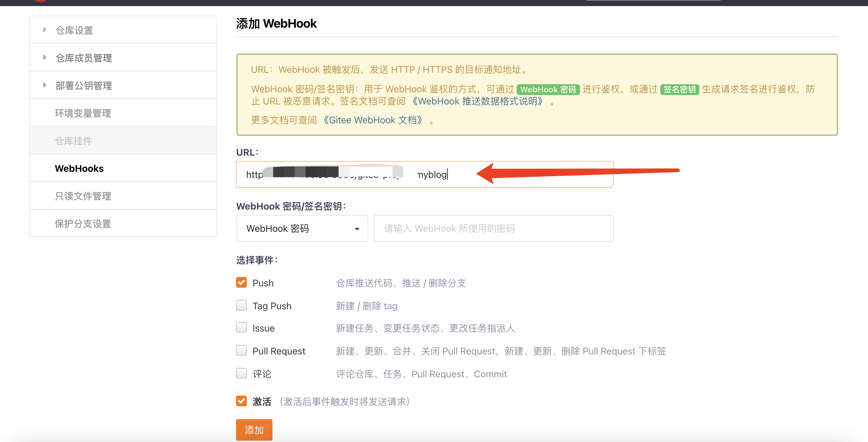Open 只读文件管理 sidebar item
The width and height of the screenshot is (868, 442).
(83, 196)
